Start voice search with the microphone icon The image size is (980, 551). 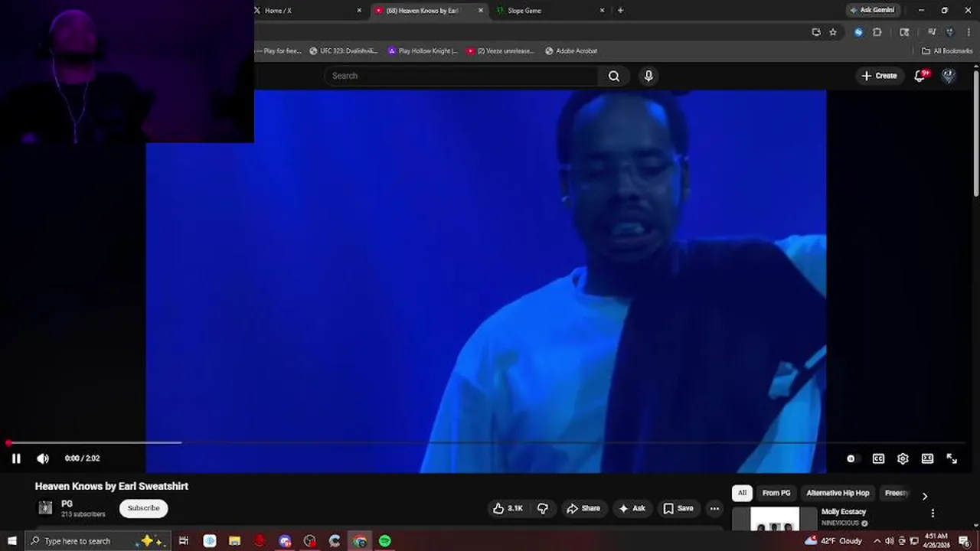648,76
